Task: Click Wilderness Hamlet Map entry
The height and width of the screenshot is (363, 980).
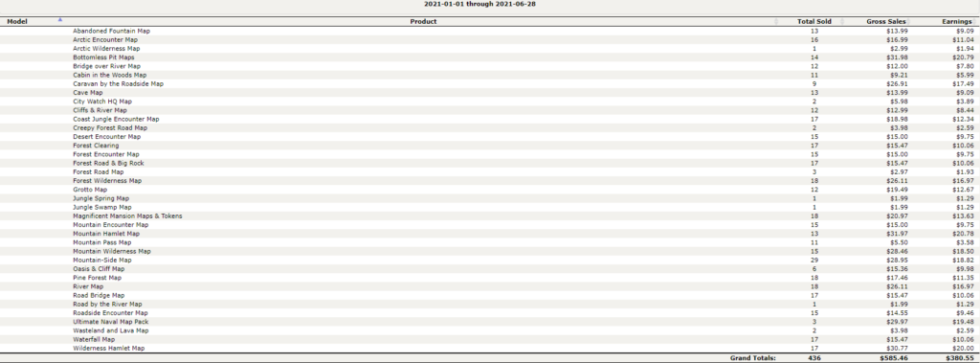Action: point(108,348)
